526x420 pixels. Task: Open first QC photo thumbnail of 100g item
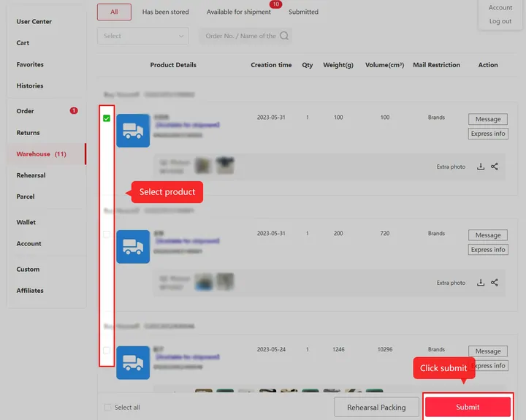[x=203, y=165]
